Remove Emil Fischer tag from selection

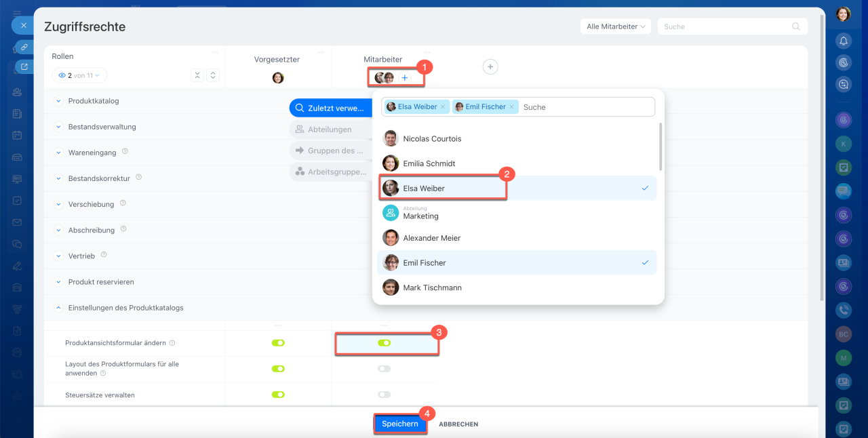pos(511,106)
